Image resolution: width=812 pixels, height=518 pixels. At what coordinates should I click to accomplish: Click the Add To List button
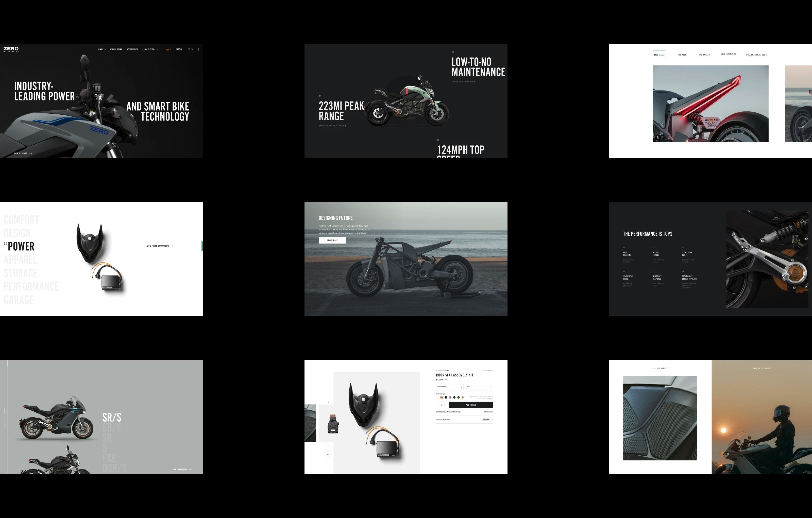click(471, 405)
